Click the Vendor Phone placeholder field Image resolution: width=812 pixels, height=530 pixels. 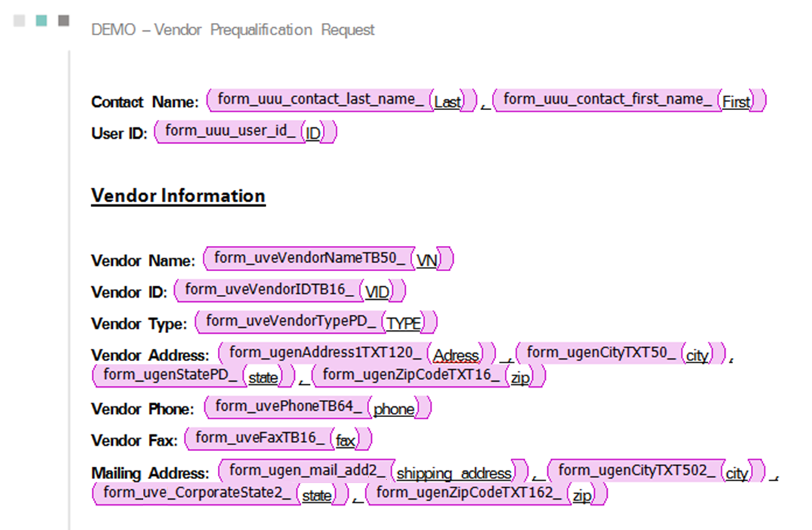coord(394,409)
